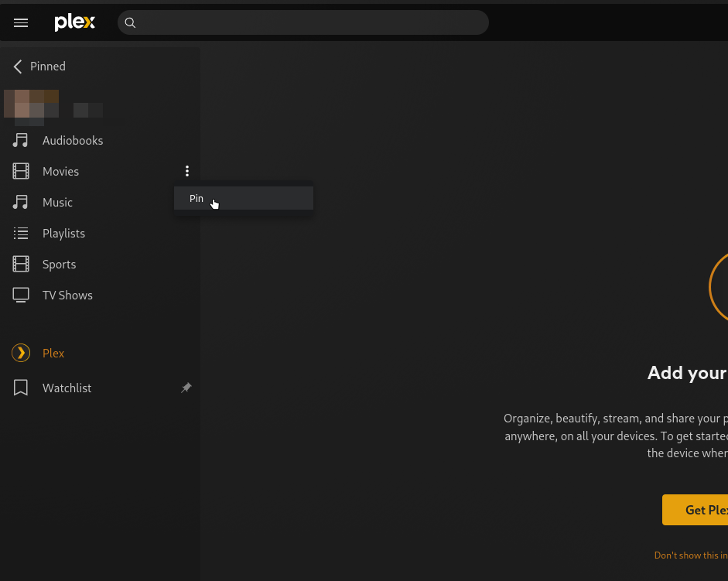
Task: Open the Sports library
Action: (x=59, y=264)
